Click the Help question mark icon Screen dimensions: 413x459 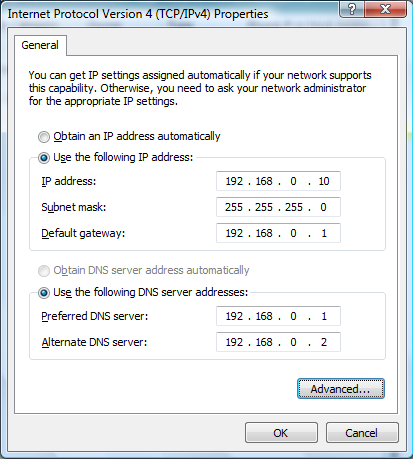[352, 9]
